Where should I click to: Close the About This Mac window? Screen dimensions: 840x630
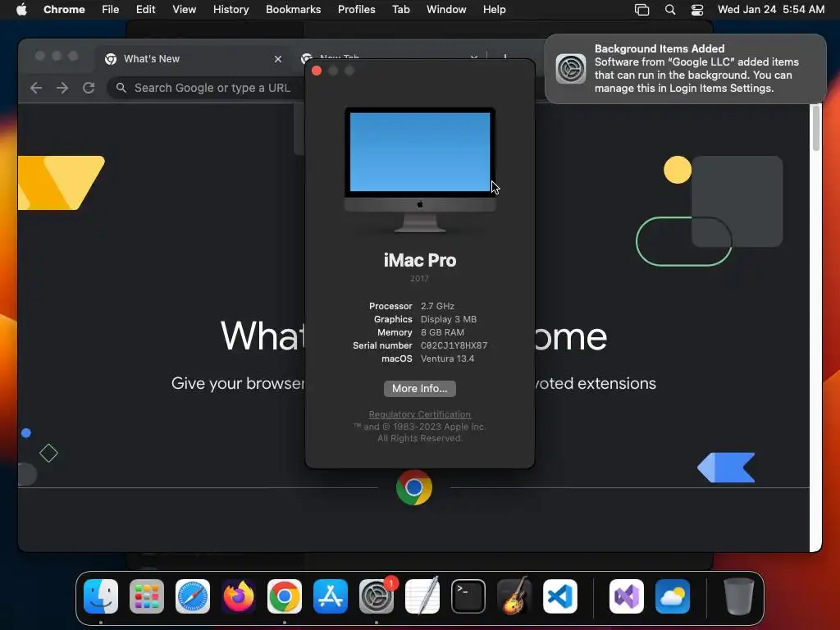click(x=317, y=71)
